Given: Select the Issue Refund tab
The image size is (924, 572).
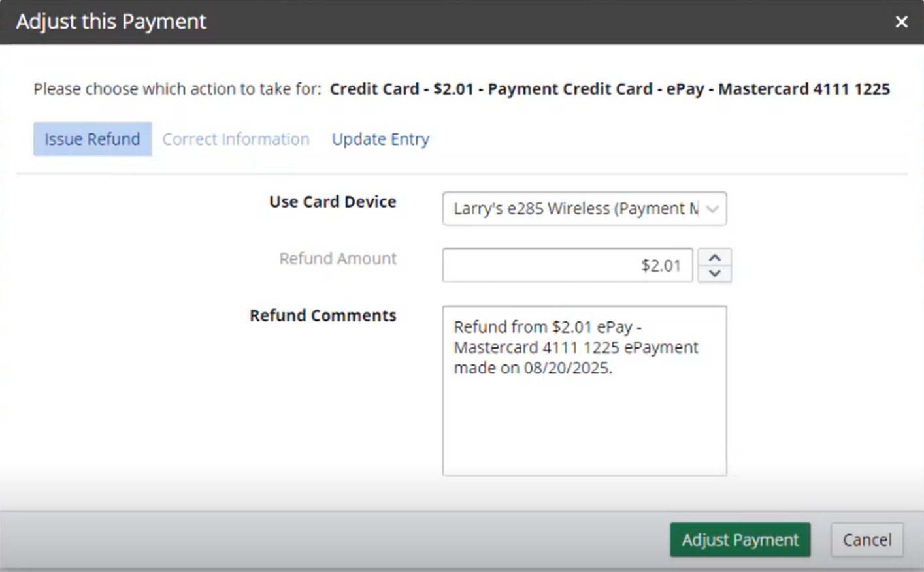Looking at the screenshot, I should pyautogui.click(x=92, y=139).
